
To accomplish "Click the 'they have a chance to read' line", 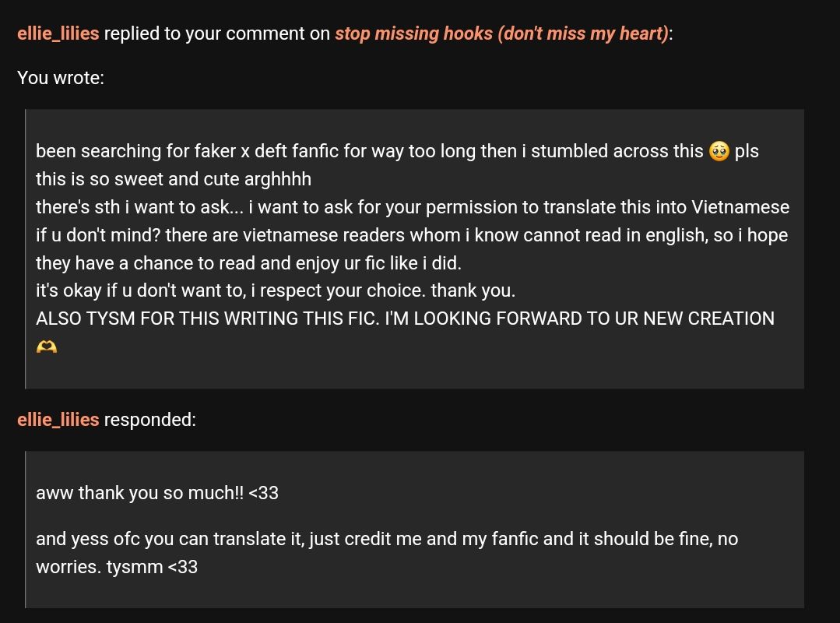I will (248, 263).
